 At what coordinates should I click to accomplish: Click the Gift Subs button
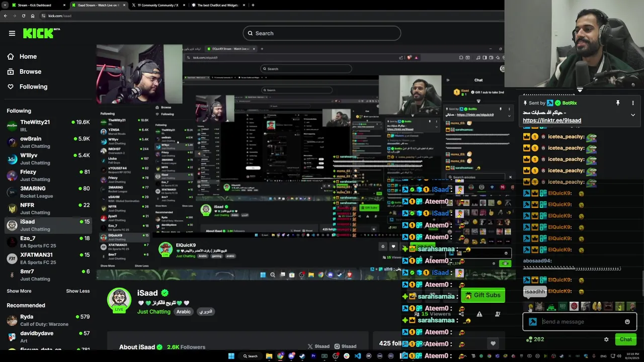click(x=482, y=295)
